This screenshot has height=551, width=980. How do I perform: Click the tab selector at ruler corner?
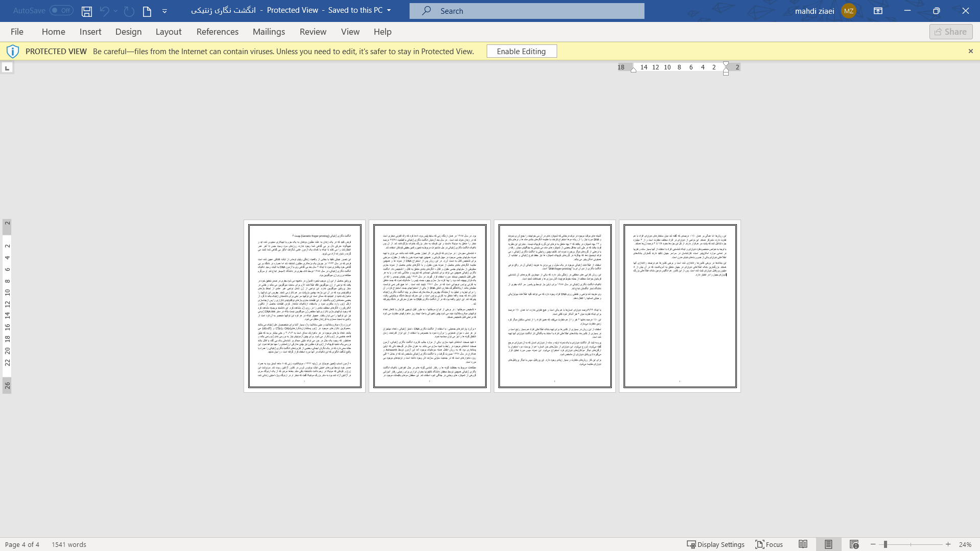(7, 68)
